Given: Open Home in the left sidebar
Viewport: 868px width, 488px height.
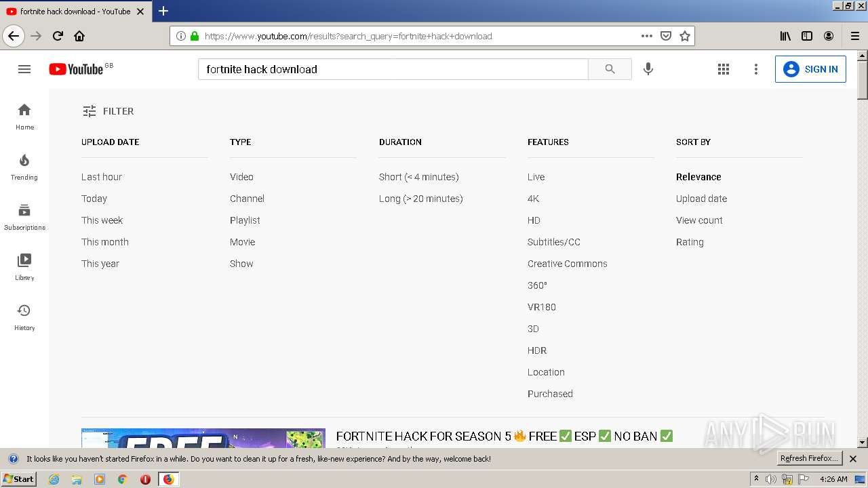Looking at the screenshot, I should coord(24,117).
